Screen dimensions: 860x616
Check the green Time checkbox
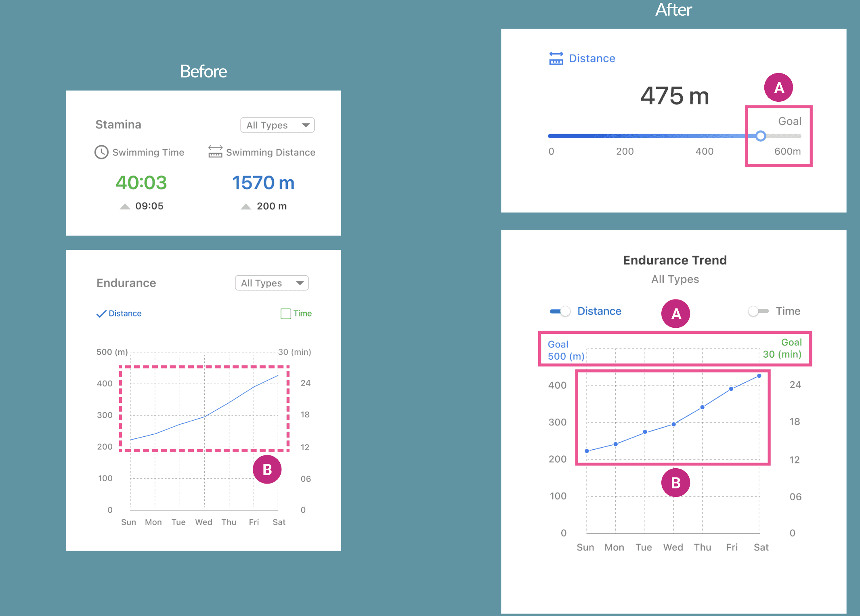pos(286,314)
